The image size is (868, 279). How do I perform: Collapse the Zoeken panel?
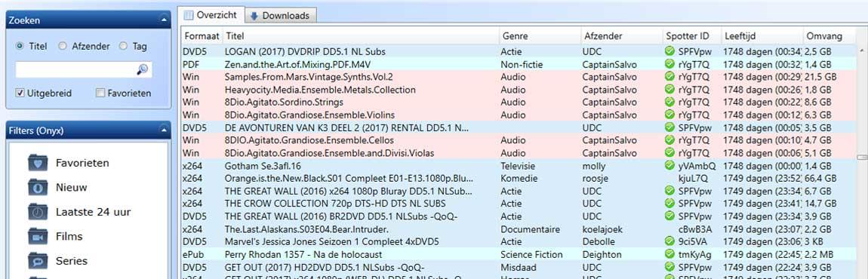point(163,20)
